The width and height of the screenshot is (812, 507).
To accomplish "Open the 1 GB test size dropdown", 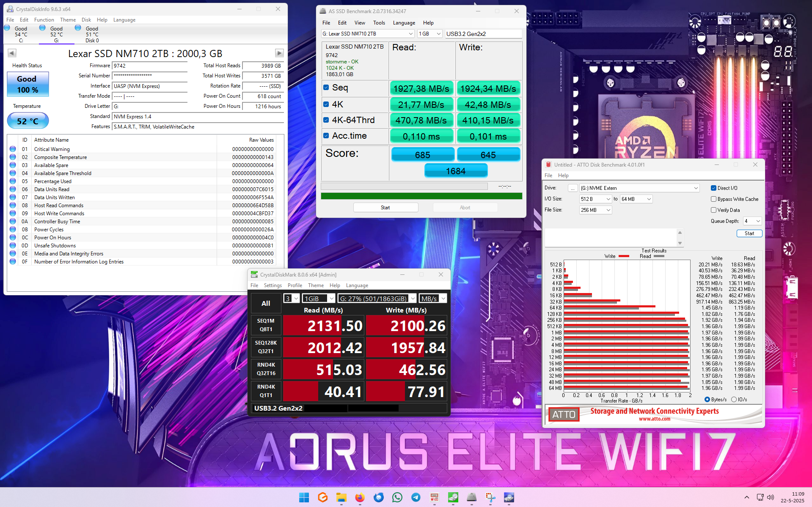I will point(430,34).
